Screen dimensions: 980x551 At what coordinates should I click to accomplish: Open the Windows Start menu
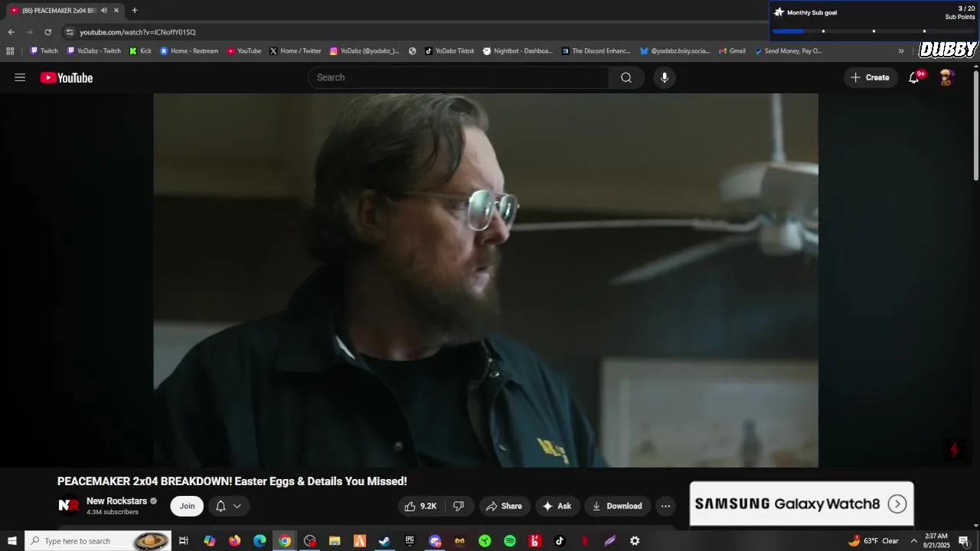(11, 541)
